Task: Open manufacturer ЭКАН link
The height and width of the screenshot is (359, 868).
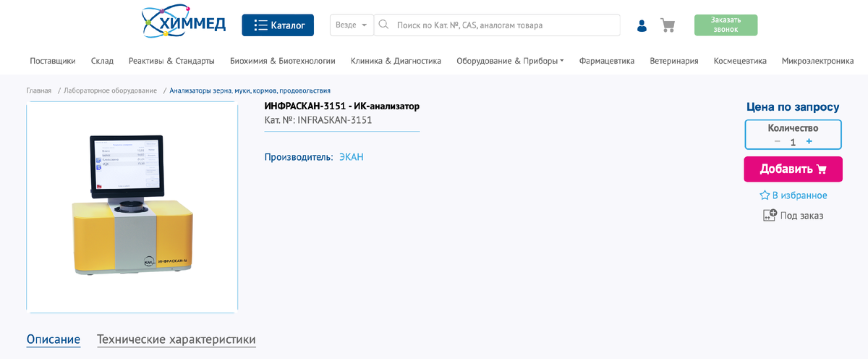Action: 352,156
